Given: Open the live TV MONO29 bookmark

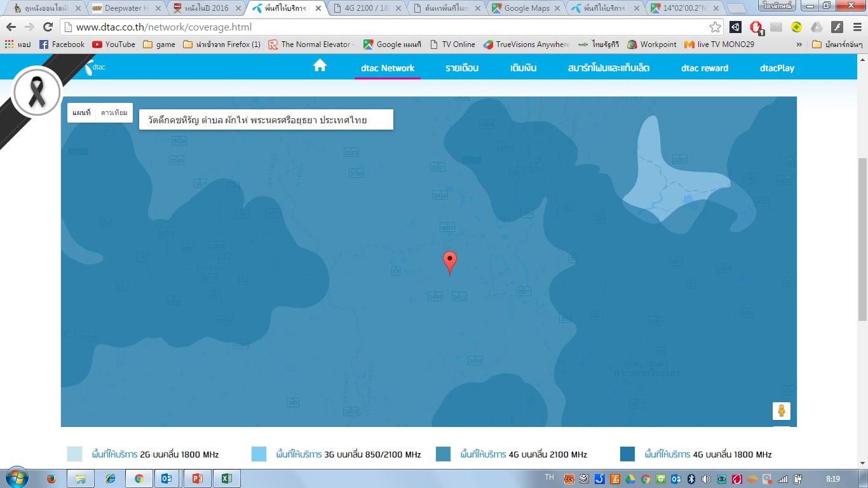Looking at the screenshot, I should point(719,44).
